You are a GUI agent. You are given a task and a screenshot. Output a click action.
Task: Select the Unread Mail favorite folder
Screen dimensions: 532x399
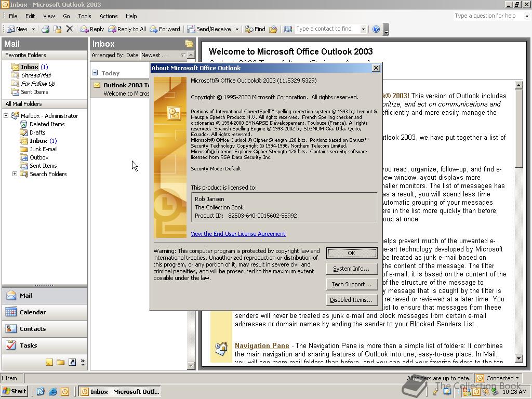pos(31,75)
